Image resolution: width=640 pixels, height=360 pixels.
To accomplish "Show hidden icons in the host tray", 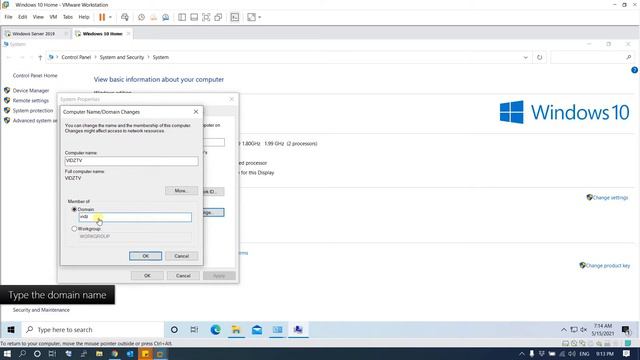I will [x=522, y=354].
